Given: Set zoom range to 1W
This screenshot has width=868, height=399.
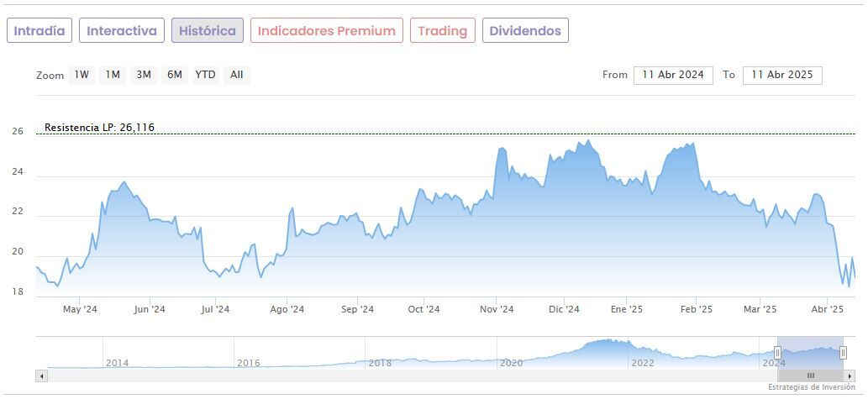Looking at the screenshot, I should [x=82, y=75].
